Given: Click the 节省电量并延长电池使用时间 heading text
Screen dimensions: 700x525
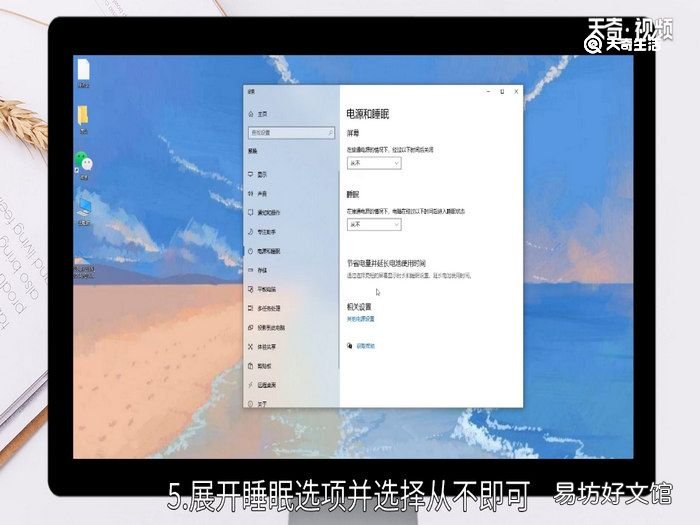Looking at the screenshot, I should click(386, 263).
